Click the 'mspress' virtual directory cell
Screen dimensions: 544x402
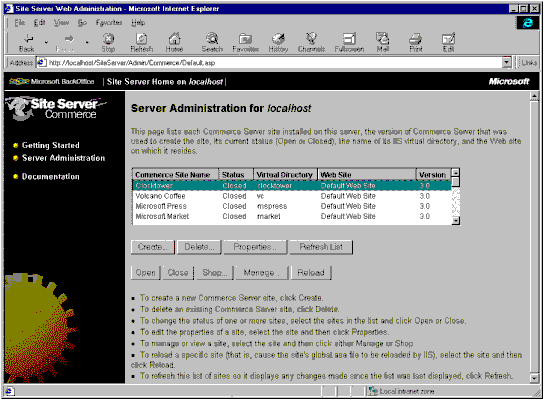point(272,206)
